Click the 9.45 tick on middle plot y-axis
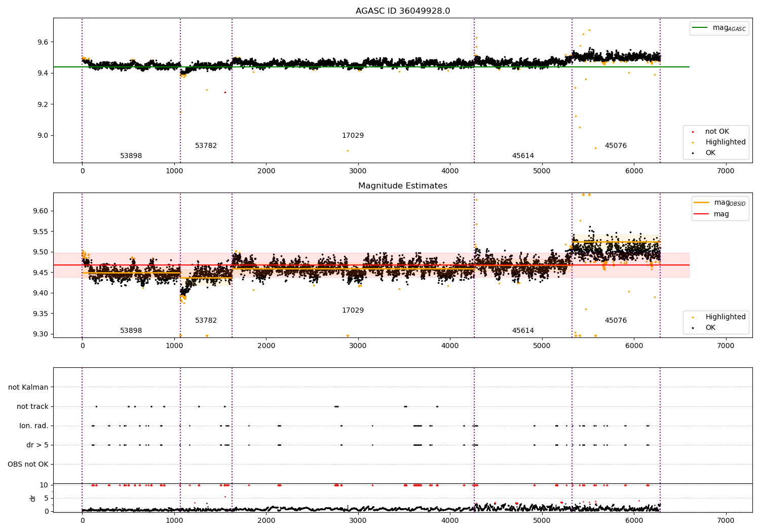 pos(42,273)
